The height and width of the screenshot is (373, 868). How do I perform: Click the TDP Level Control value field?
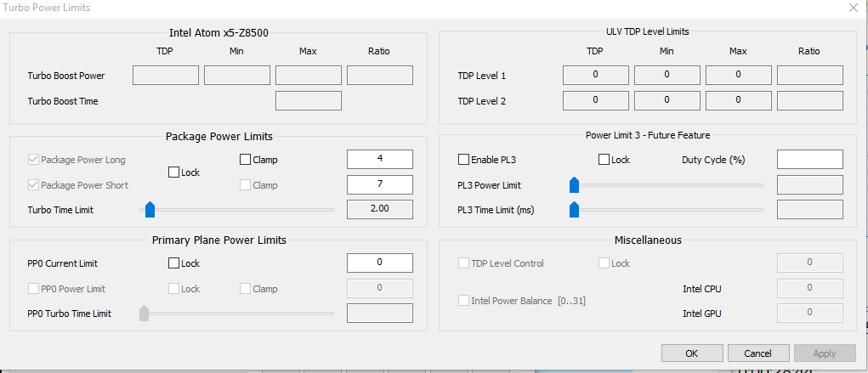click(810, 263)
